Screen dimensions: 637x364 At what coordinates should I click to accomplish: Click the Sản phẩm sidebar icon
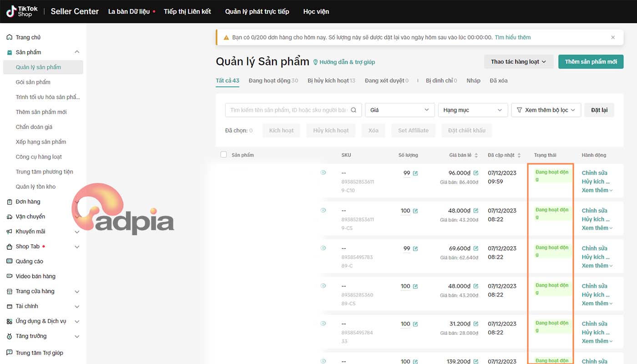click(10, 52)
